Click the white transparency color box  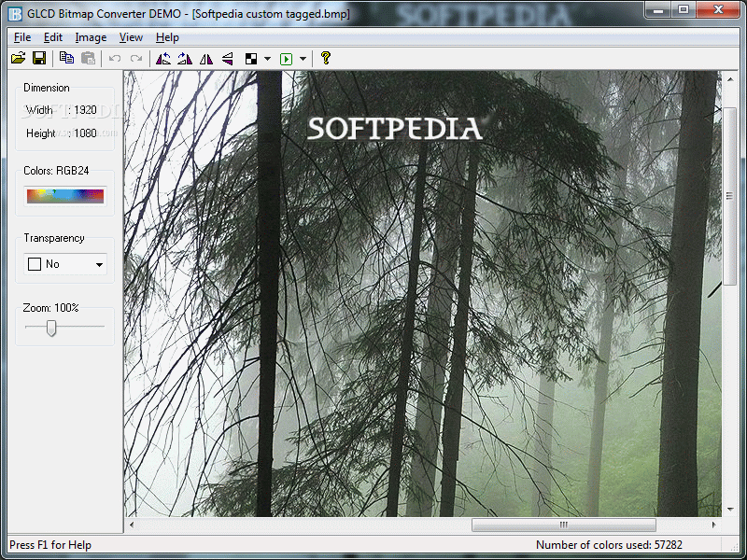point(35,264)
